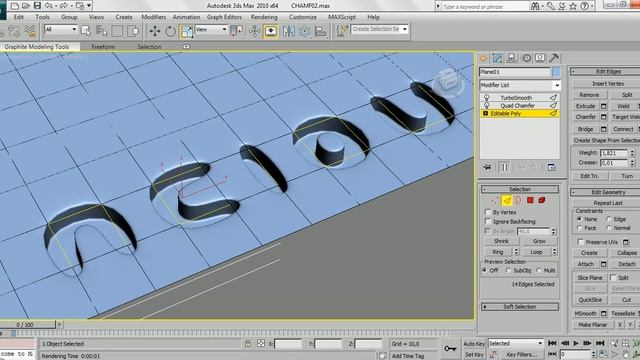The image size is (640, 360).
Task: Enable the Preserve UVs checkbox
Action: click(580, 242)
